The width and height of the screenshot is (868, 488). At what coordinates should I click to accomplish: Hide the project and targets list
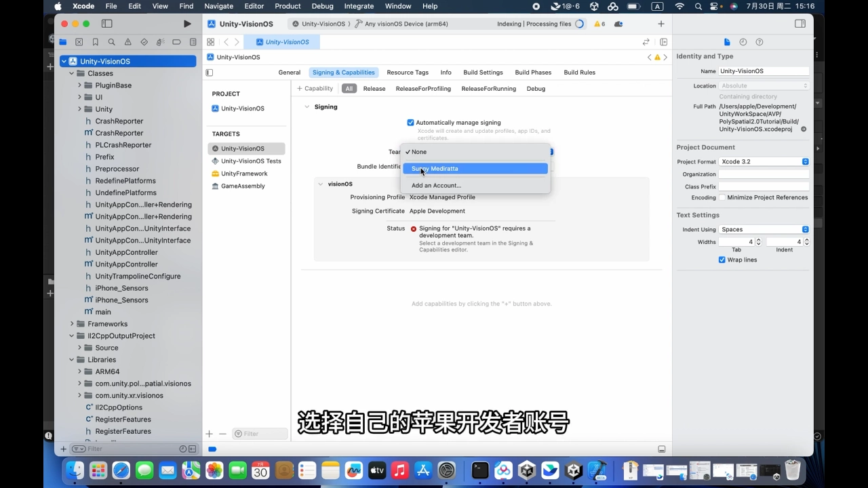(210, 73)
